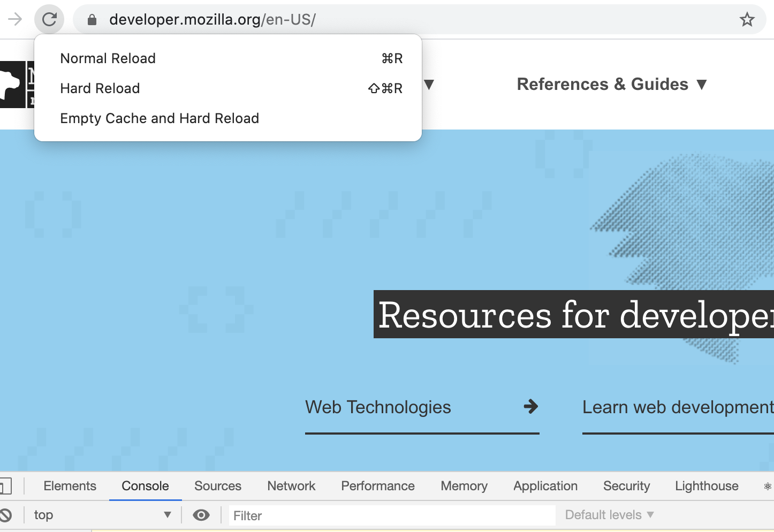
Task: Switch to the Network tab
Action: pyautogui.click(x=291, y=486)
